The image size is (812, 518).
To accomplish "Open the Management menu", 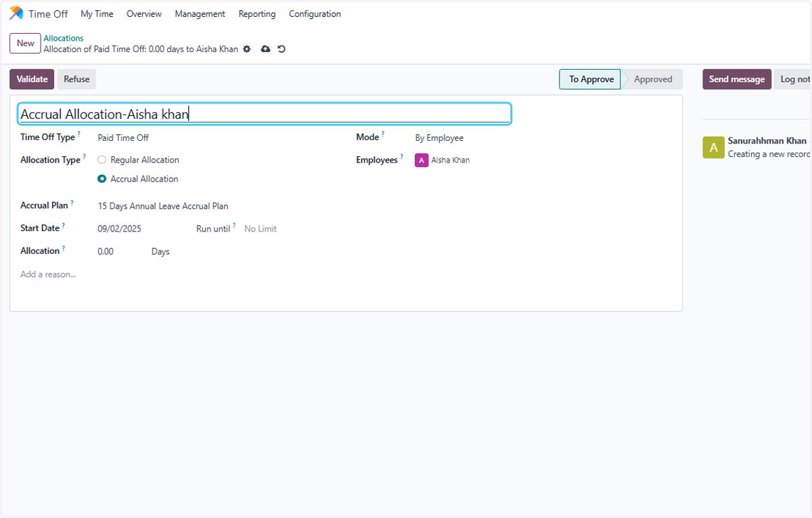I will pyautogui.click(x=200, y=14).
